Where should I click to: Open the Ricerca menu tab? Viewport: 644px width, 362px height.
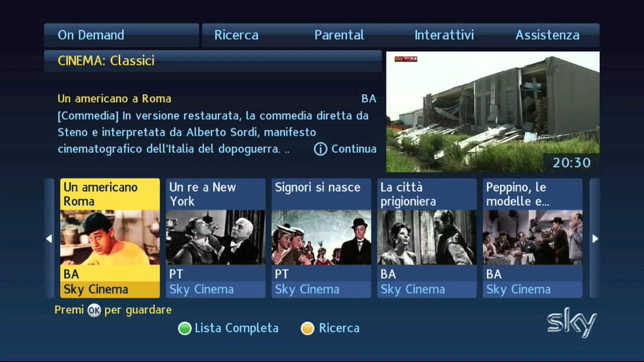pyautogui.click(x=236, y=35)
